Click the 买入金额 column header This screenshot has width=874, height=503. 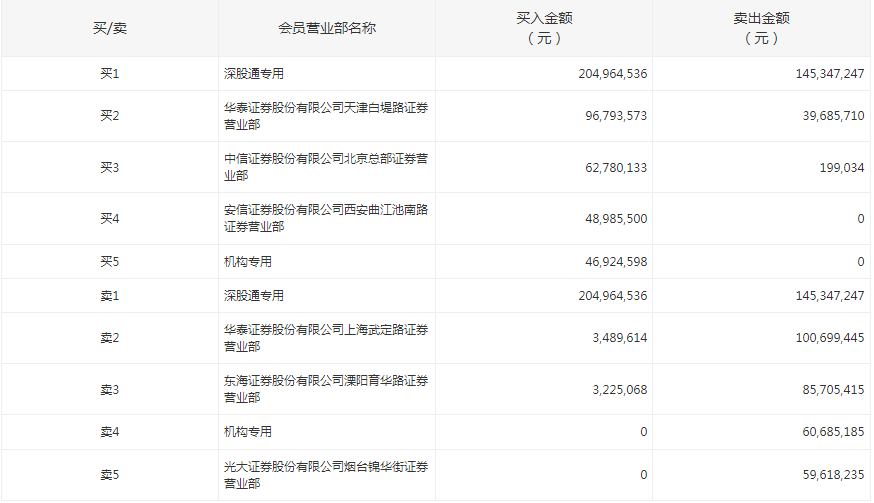pos(544,28)
